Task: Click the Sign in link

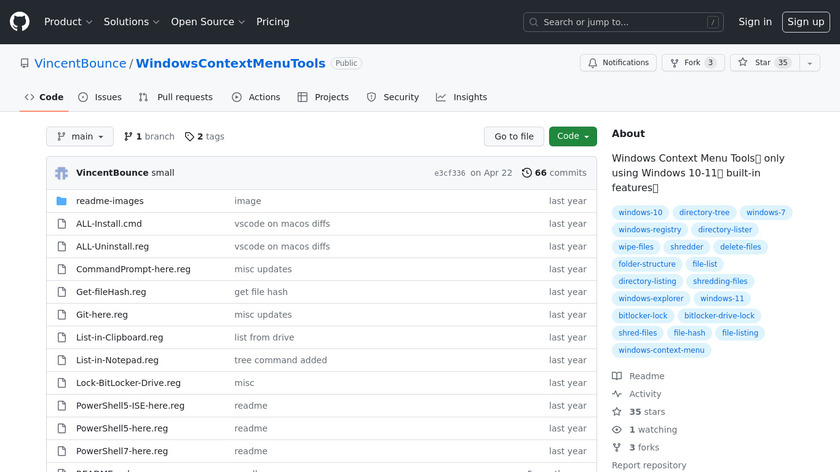Action: point(755,22)
